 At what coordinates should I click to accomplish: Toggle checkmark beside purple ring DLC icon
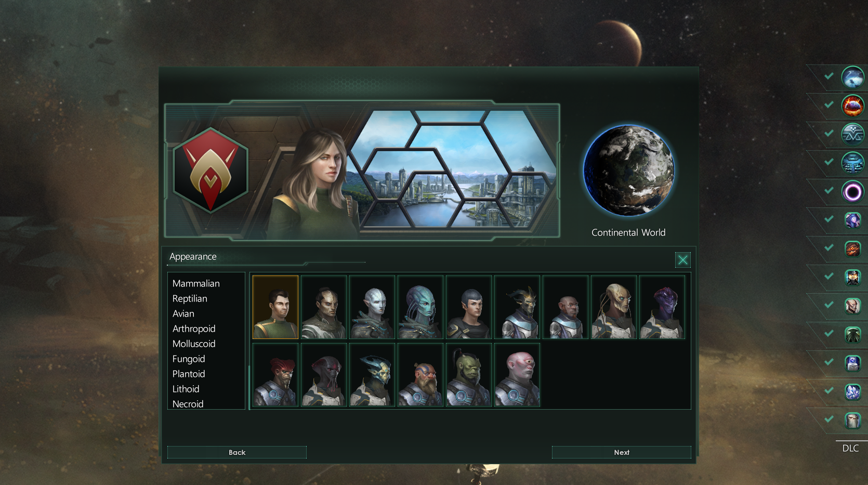(829, 191)
